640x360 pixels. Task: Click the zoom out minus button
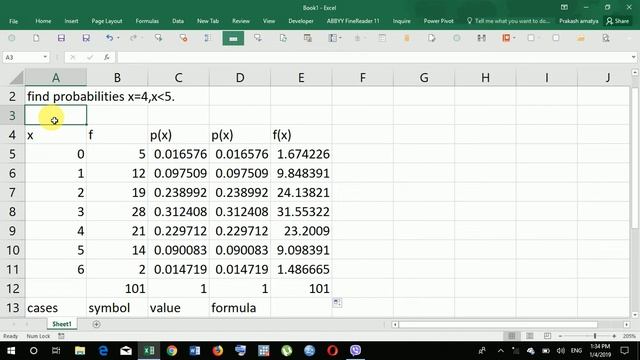pyautogui.click(x=560, y=336)
